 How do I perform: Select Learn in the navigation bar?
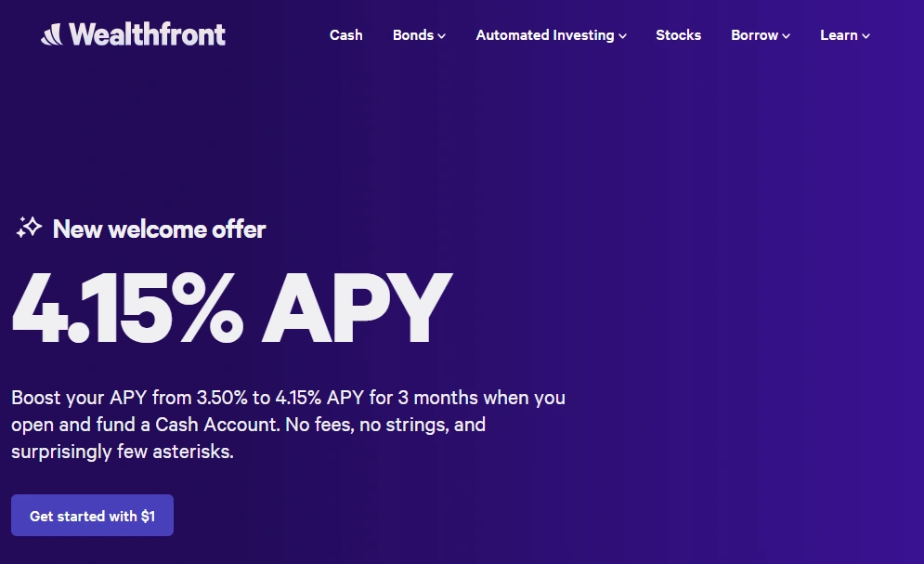[x=838, y=35]
